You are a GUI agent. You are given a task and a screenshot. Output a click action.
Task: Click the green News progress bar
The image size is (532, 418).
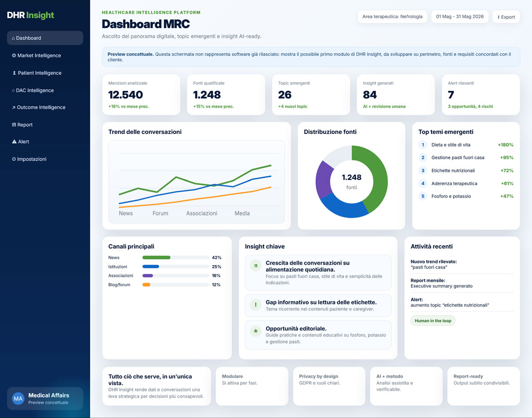(156, 258)
